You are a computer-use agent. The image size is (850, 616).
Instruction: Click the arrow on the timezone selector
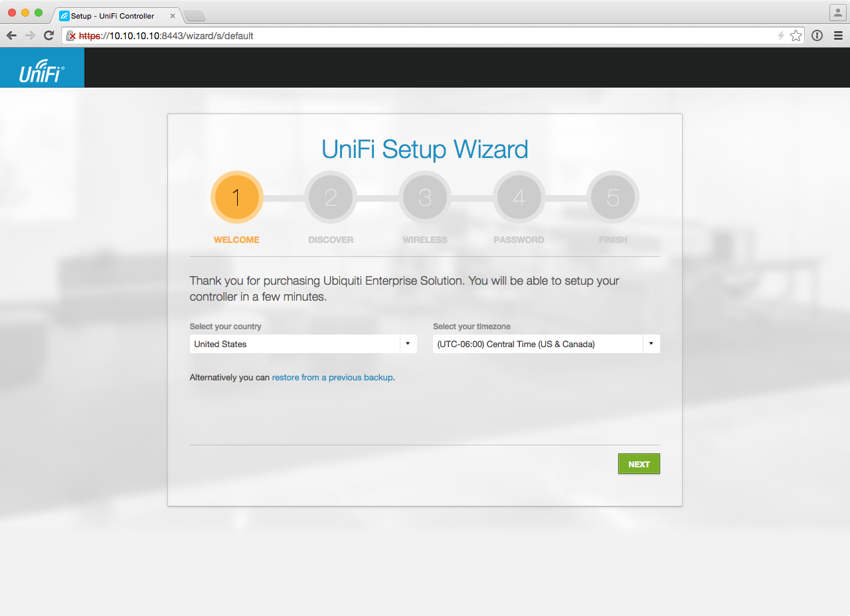click(x=651, y=344)
